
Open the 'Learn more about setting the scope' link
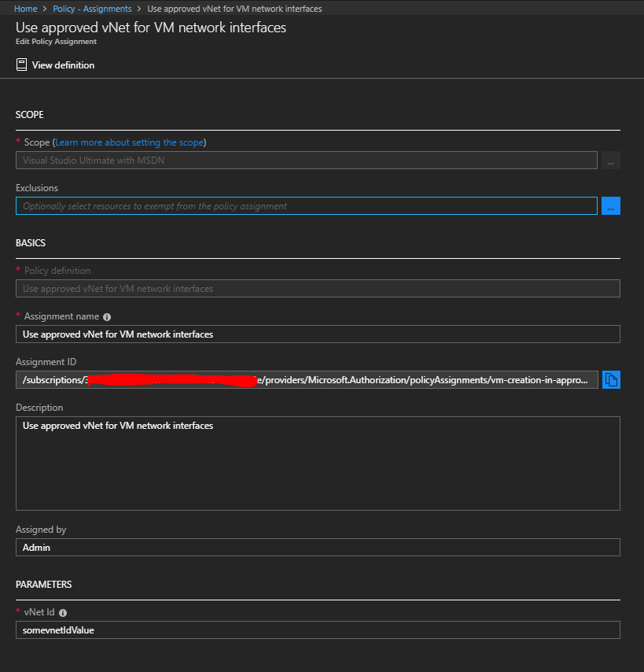tap(129, 142)
